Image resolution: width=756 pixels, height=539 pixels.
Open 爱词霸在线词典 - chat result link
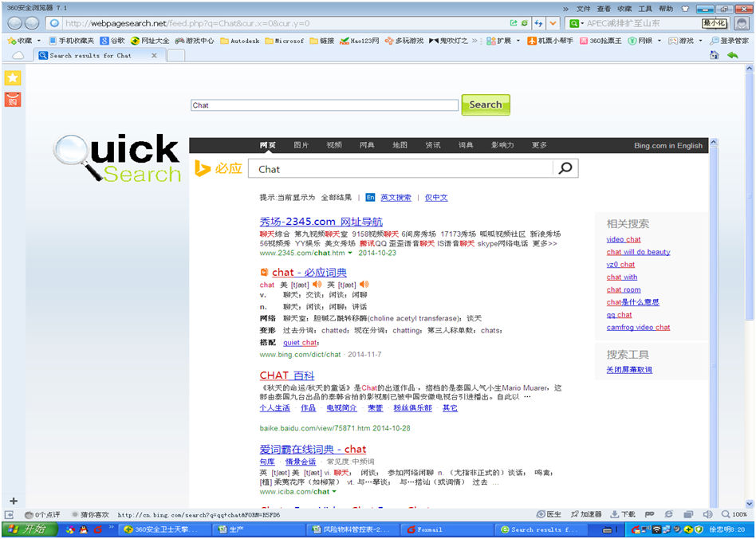pos(313,450)
